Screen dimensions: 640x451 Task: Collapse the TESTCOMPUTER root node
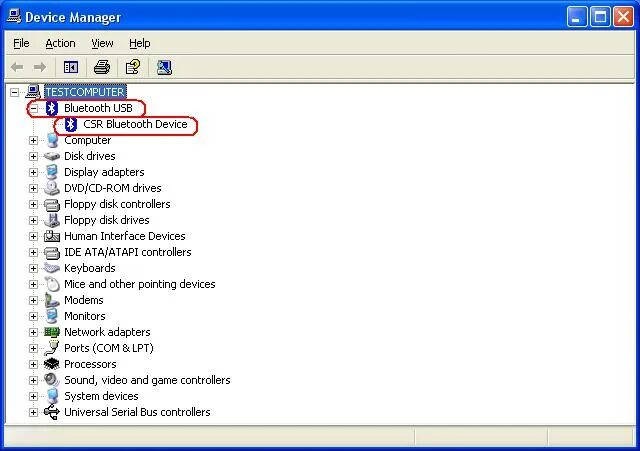(x=15, y=92)
